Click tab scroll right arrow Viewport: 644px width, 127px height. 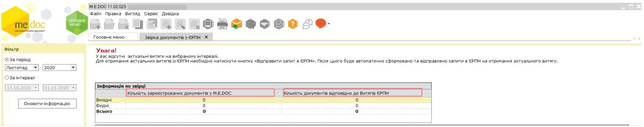(x=639, y=38)
